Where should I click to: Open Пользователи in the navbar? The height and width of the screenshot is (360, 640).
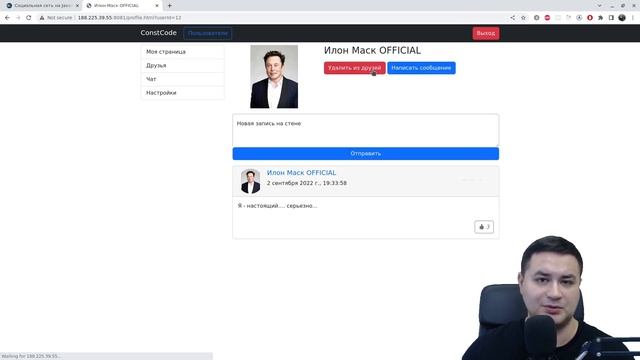point(208,33)
